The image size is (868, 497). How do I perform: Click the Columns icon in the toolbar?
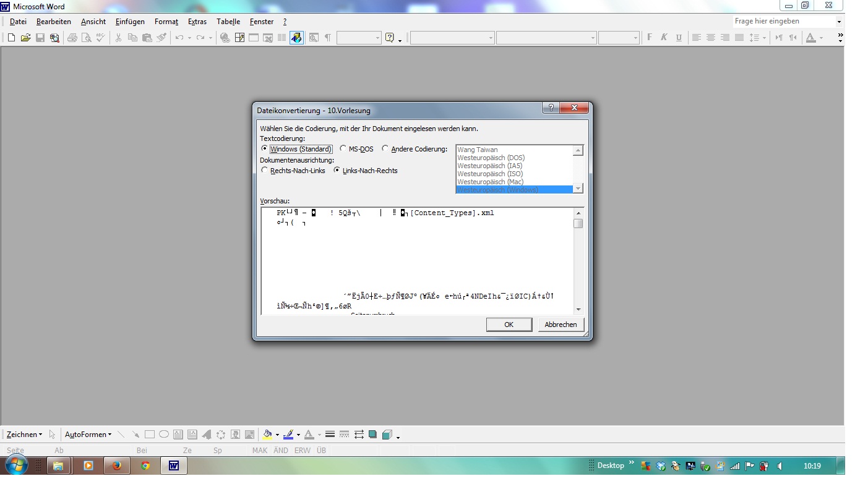(x=282, y=38)
